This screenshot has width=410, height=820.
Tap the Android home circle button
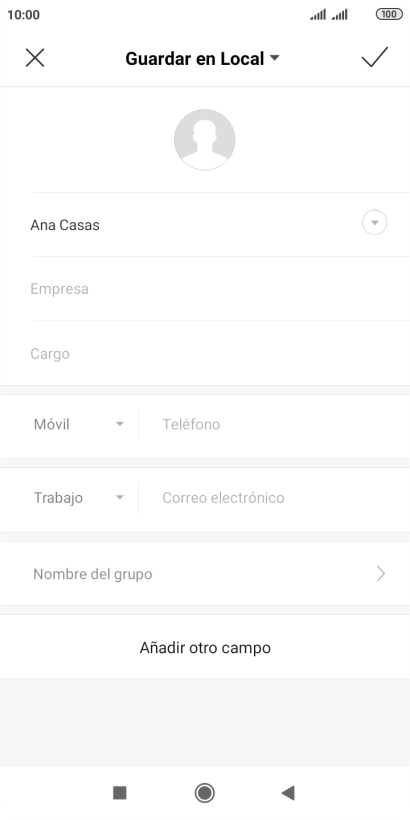coord(204,793)
